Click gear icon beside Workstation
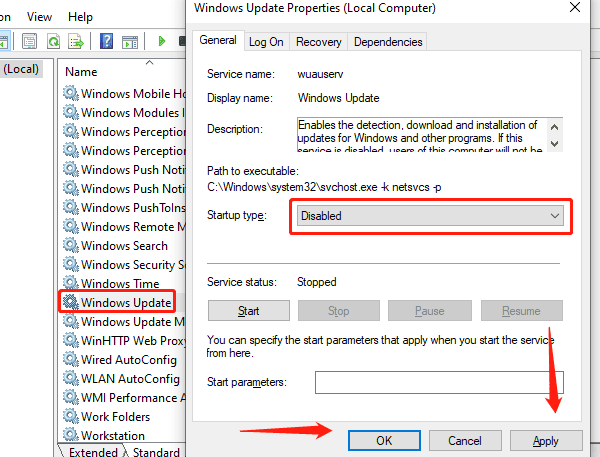This screenshot has width=600, height=457. 70,435
